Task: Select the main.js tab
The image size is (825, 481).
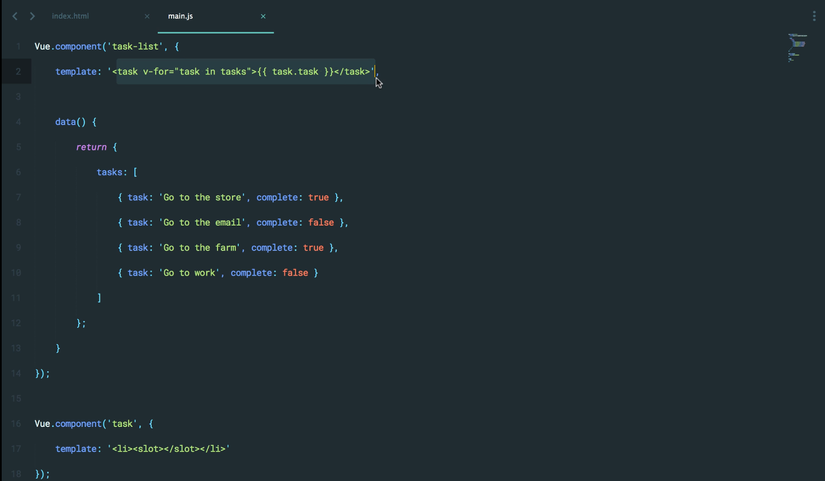Action: coord(181,16)
